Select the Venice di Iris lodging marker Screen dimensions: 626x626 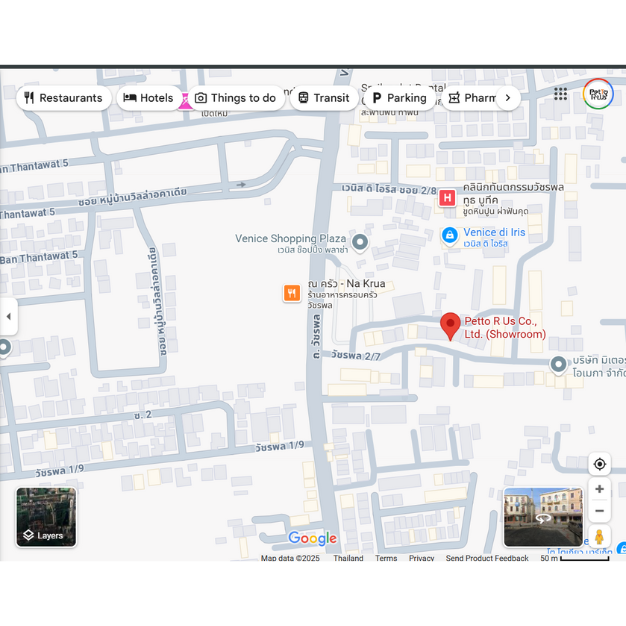(450, 235)
